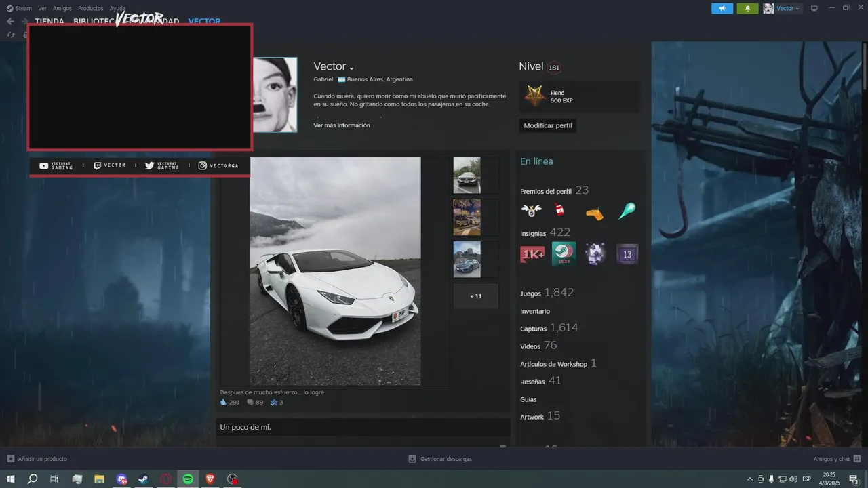This screenshot has height=488, width=868.
Task: Click the 1K+ badge icon
Action: (x=532, y=254)
